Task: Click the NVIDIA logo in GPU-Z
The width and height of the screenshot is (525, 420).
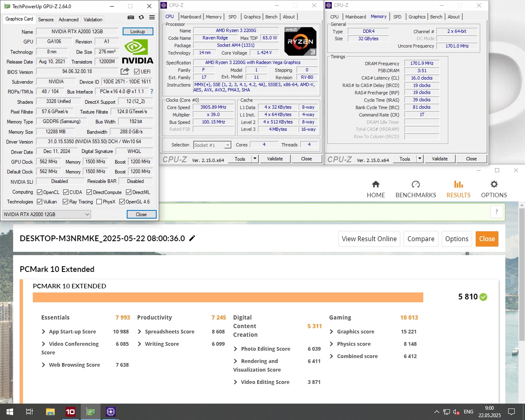Action: pos(137,52)
